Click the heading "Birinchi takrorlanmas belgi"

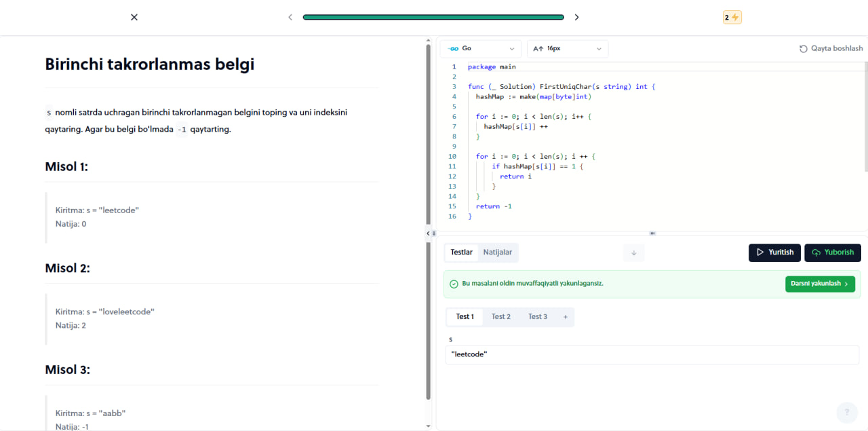tap(150, 64)
